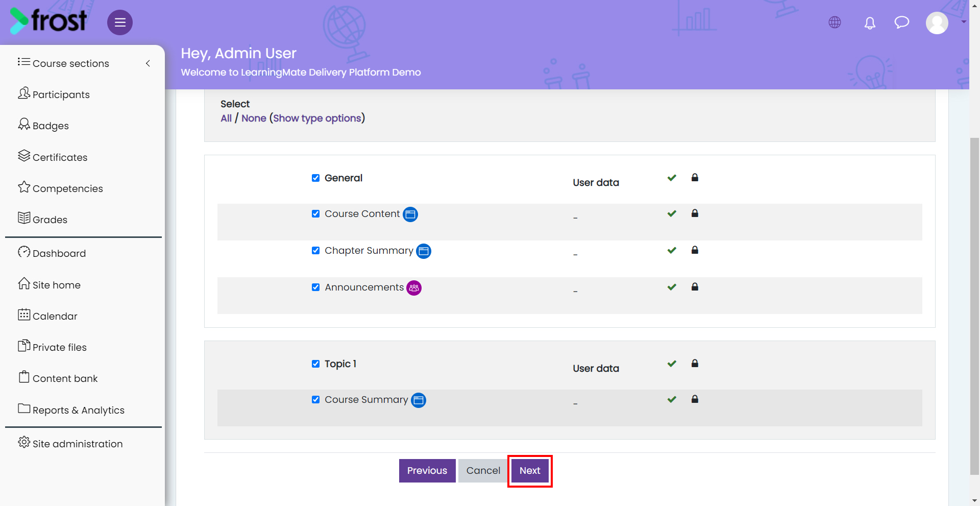Uncheck the General section checkbox

(x=315, y=178)
